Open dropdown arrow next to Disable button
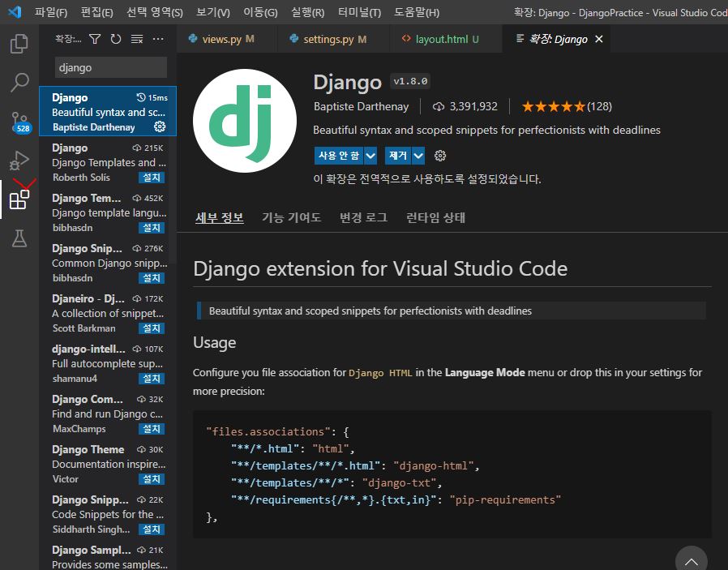The width and height of the screenshot is (728, 570). point(370,156)
